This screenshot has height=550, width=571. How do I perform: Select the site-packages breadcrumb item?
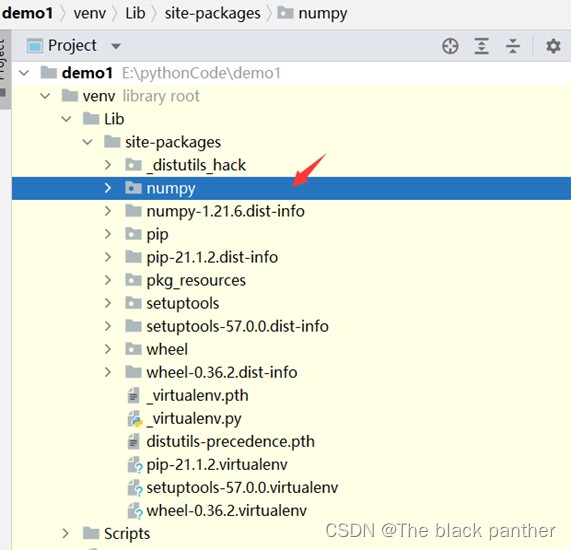212,13
